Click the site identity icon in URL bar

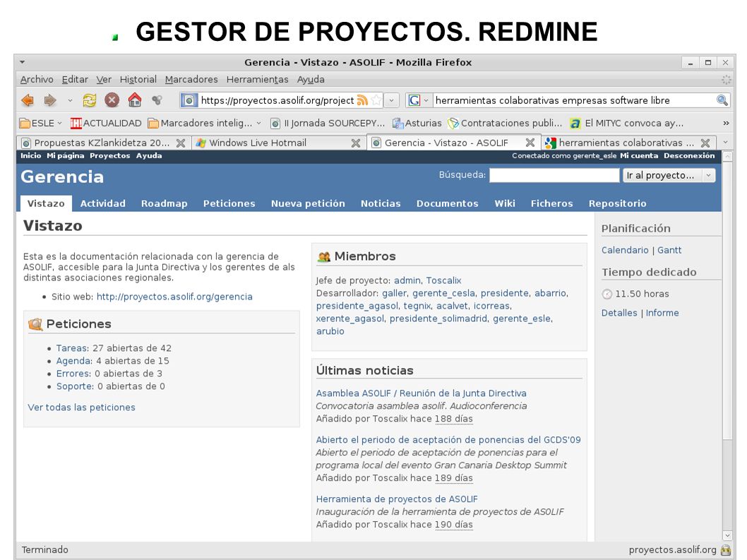point(189,100)
